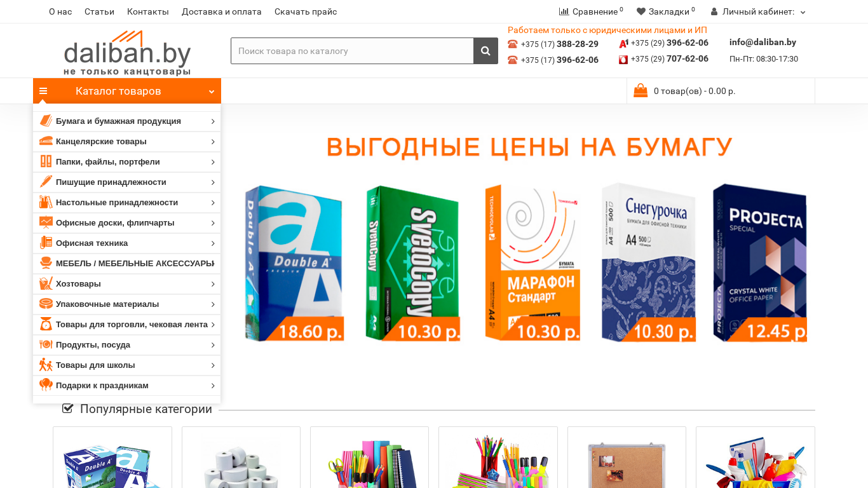
Task: Click the packaging tape category icon
Action: pos(46,304)
